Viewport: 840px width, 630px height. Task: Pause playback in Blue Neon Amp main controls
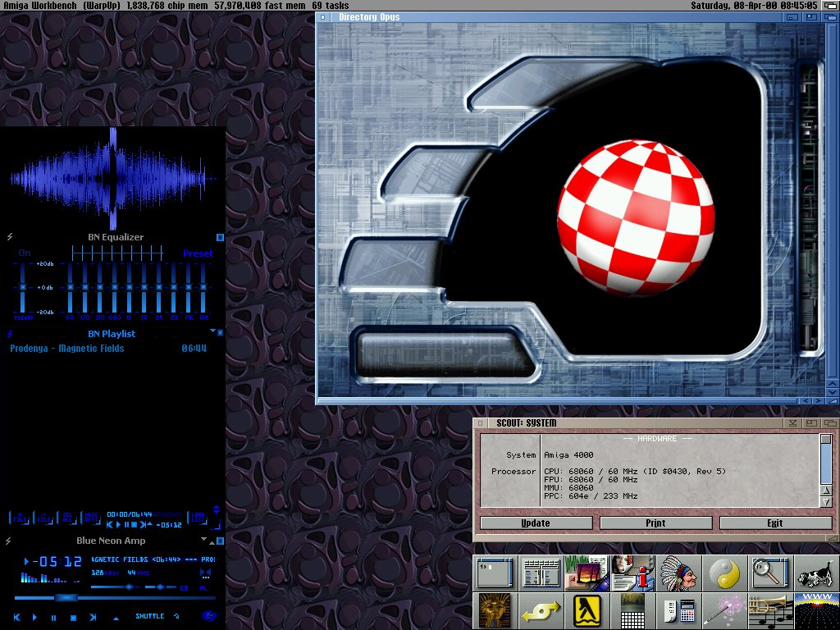(54, 617)
